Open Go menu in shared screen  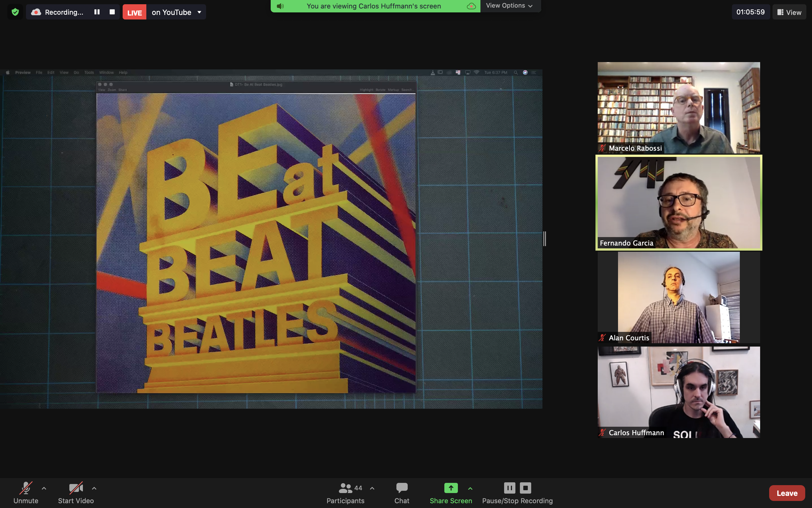76,72
